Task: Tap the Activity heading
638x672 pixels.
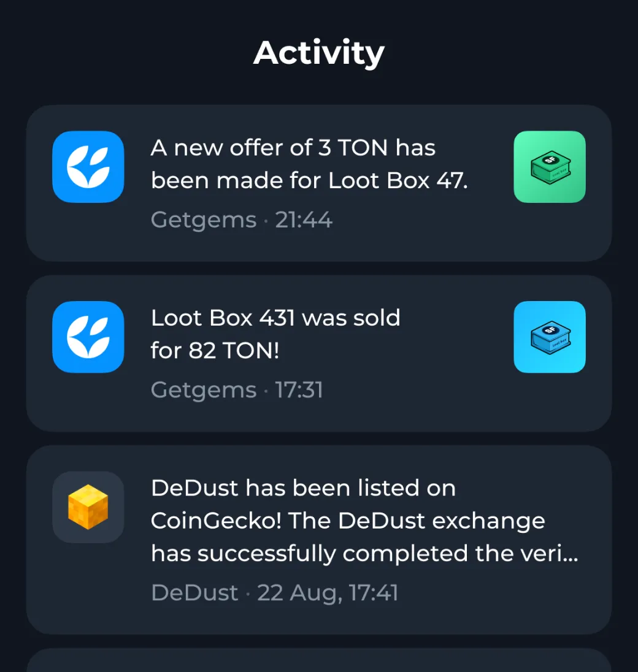Action: pos(319,53)
